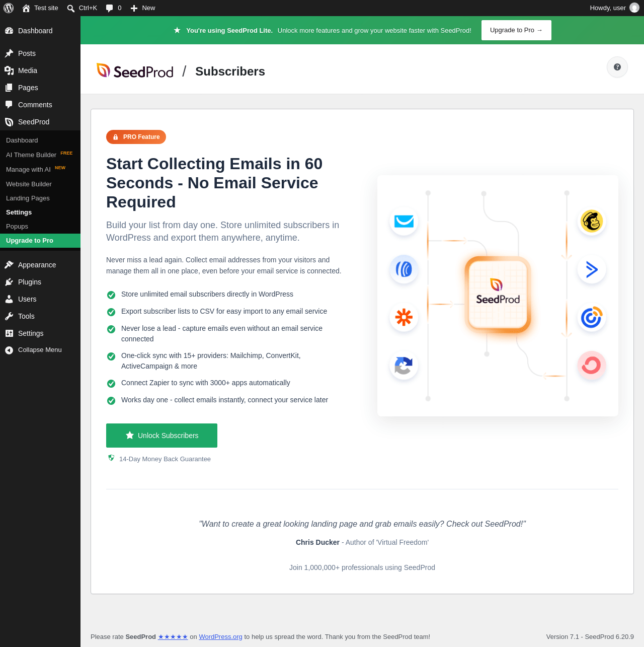Image resolution: width=644 pixels, height=647 pixels.
Task: Click the 'Store unlimited email subscribers' feature text
Action: 207,294
